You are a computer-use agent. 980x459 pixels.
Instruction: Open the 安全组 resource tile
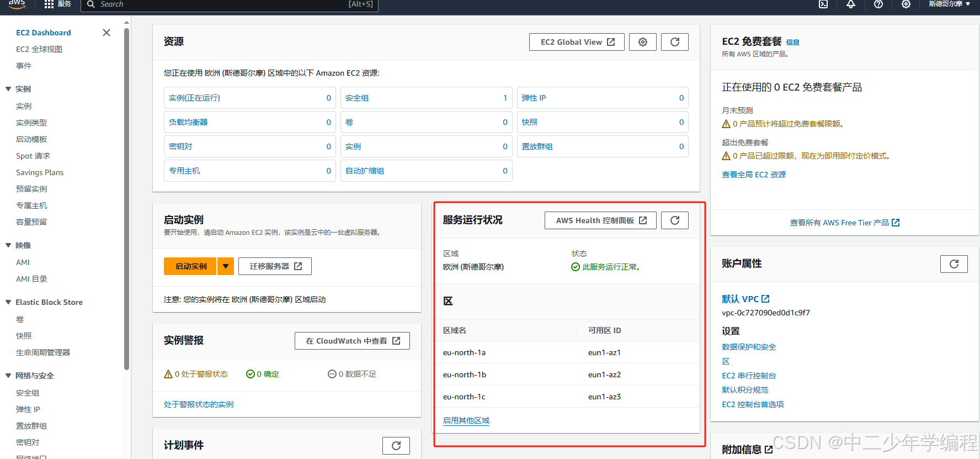click(x=426, y=98)
